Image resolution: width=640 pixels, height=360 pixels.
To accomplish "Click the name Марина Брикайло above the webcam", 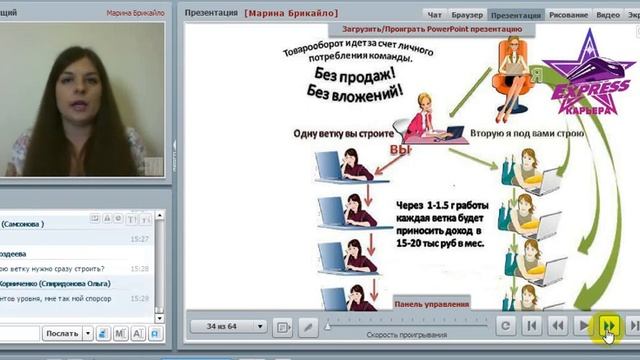I will pyautogui.click(x=135, y=13).
